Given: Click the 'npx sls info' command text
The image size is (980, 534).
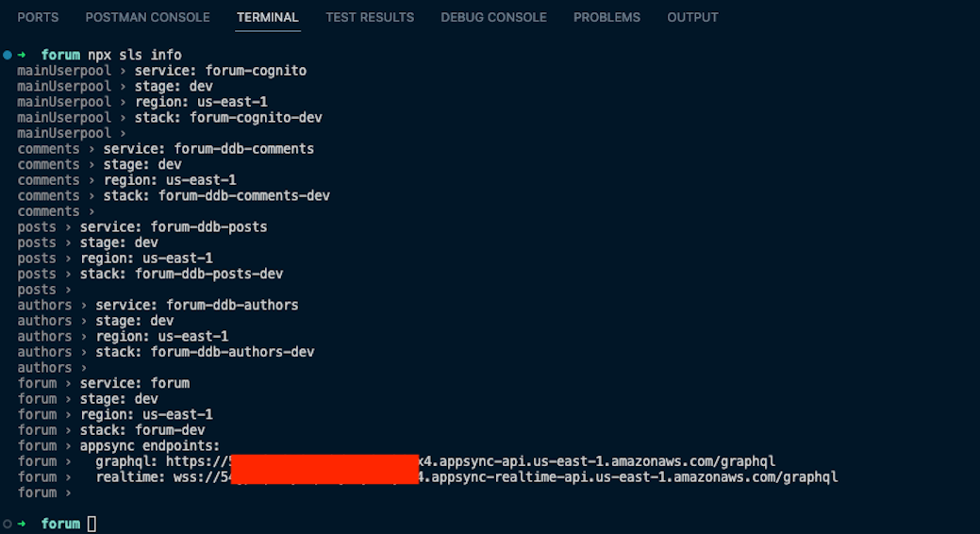Looking at the screenshot, I should tap(134, 55).
